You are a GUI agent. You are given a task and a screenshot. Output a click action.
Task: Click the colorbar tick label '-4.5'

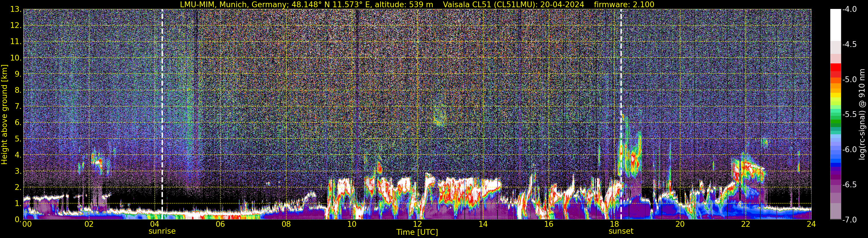[849, 44]
